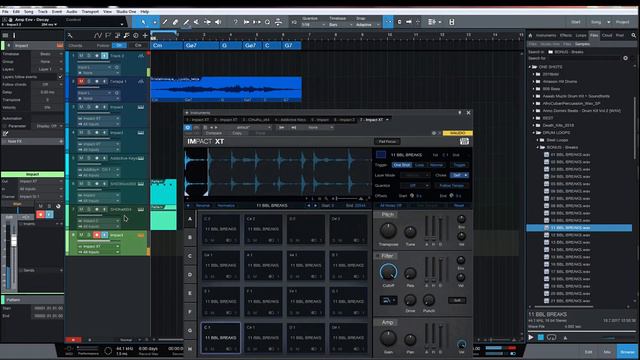
Task: Toggle instrument power button in Instruments window
Action: (188, 127)
